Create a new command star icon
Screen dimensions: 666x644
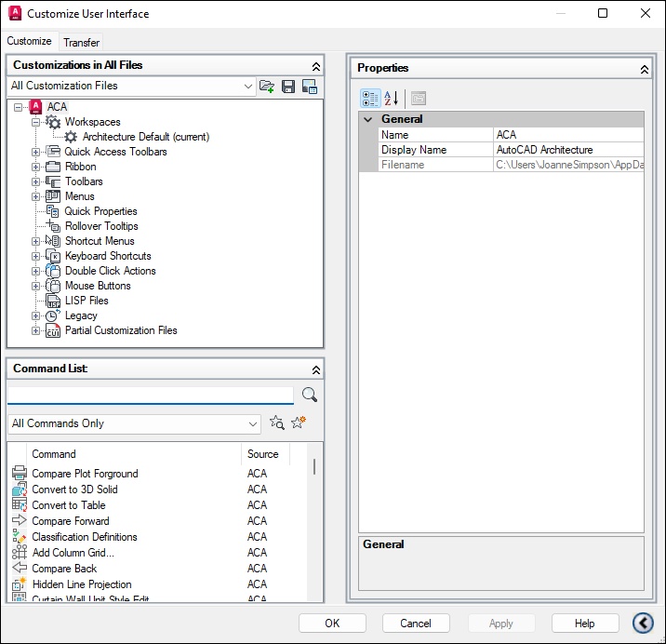(299, 423)
